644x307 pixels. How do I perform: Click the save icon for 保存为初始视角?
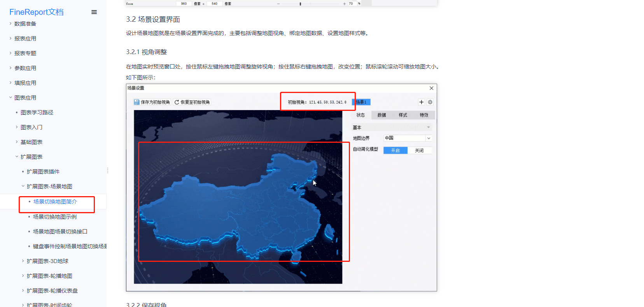[x=136, y=102]
